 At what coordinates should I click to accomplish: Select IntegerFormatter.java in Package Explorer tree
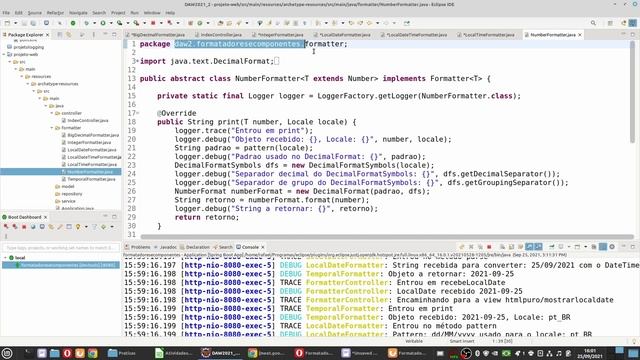[89, 142]
